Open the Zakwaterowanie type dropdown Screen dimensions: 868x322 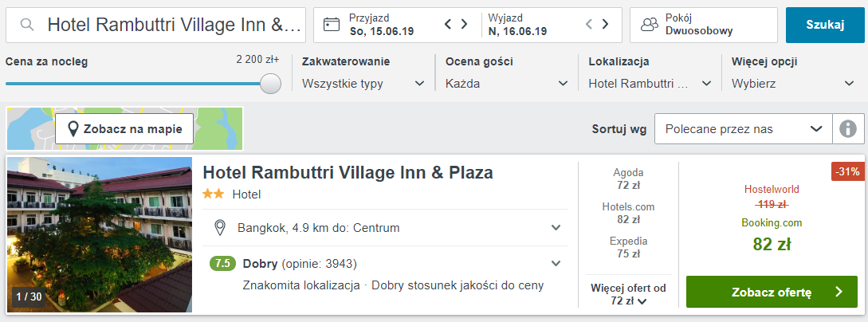363,84
